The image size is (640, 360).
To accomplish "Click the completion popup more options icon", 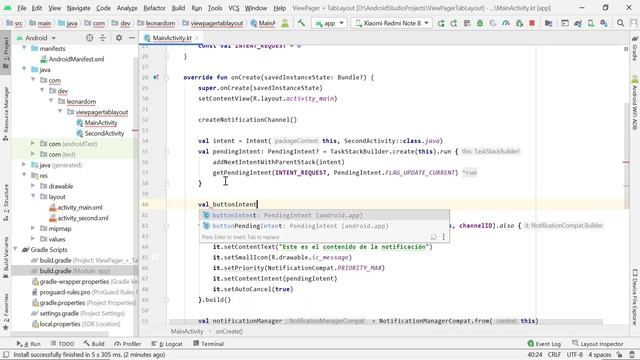I will [x=444, y=237].
